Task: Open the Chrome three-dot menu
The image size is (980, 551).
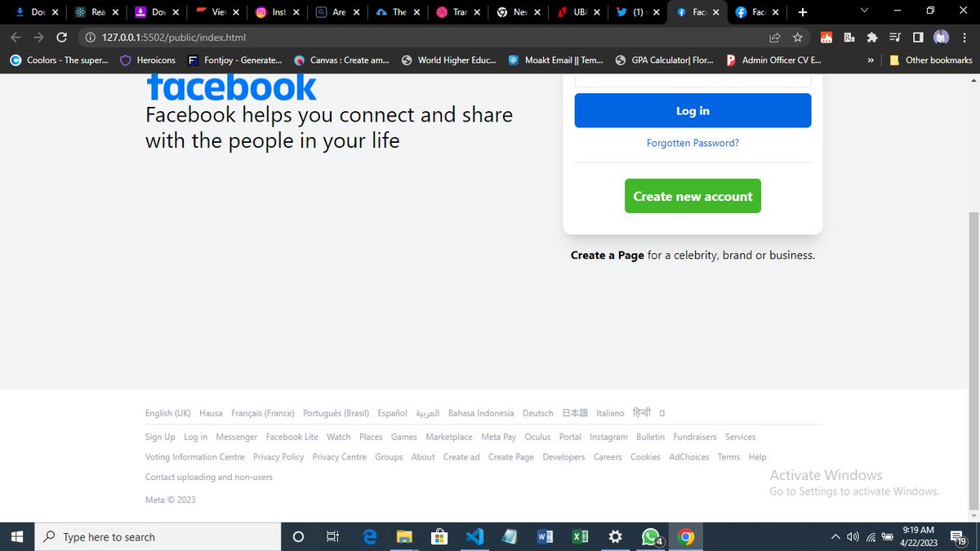Action: point(964,38)
